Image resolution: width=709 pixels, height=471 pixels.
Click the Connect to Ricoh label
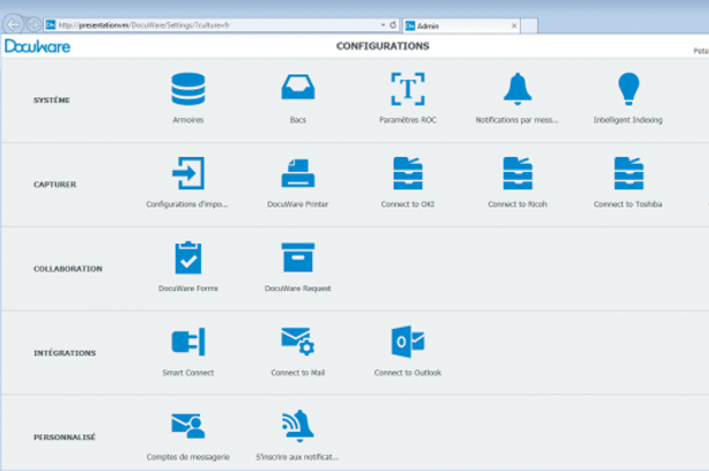[x=518, y=204]
